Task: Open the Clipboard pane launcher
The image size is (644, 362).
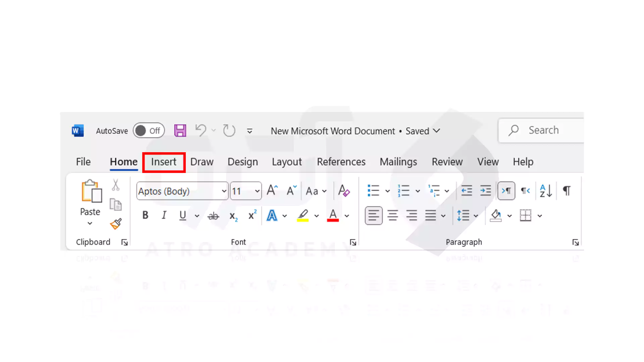Action: coord(124,242)
